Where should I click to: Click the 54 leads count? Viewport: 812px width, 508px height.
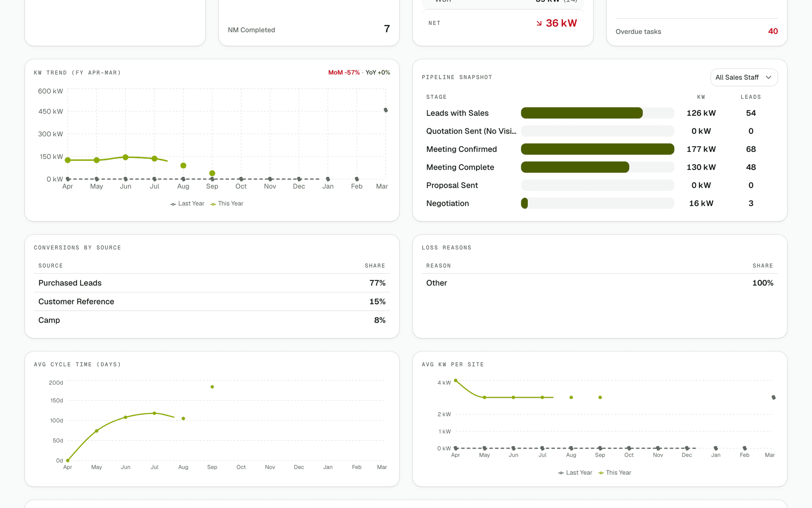751,113
